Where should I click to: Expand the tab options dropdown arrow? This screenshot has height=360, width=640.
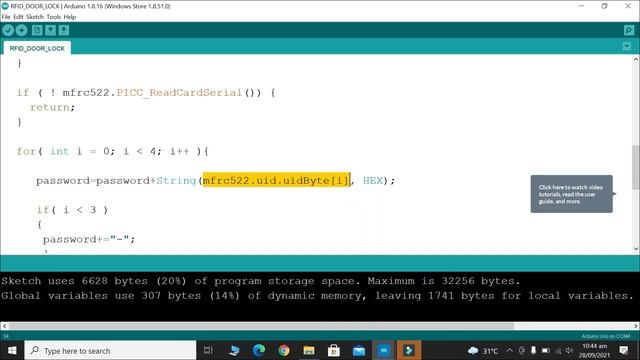[x=627, y=47]
